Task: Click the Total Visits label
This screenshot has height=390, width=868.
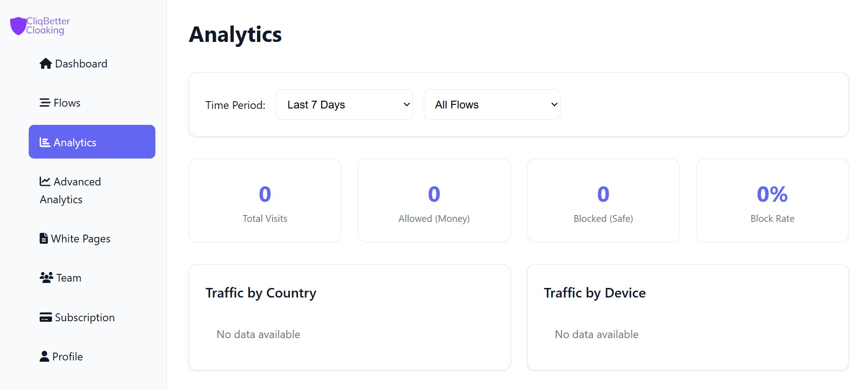Action: (x=265, y=219)
